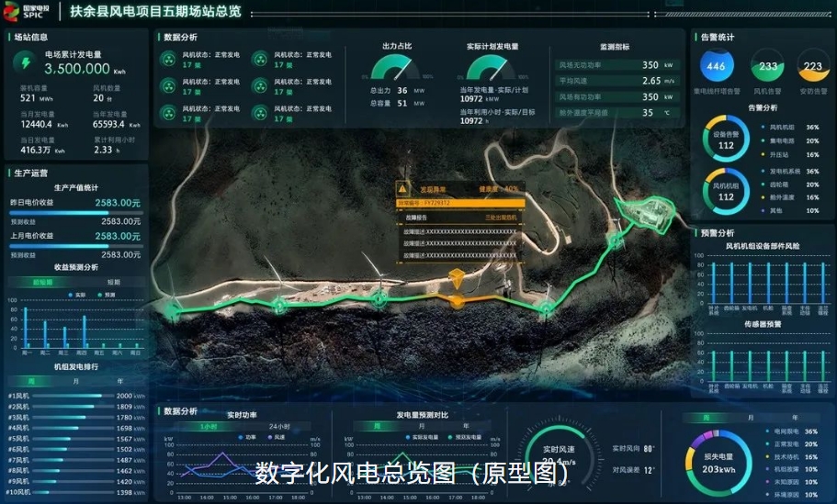The width and height of the screenshot is (837, 504).
Task: Click the top-left turbine status icon
Action: pos(169,60)
